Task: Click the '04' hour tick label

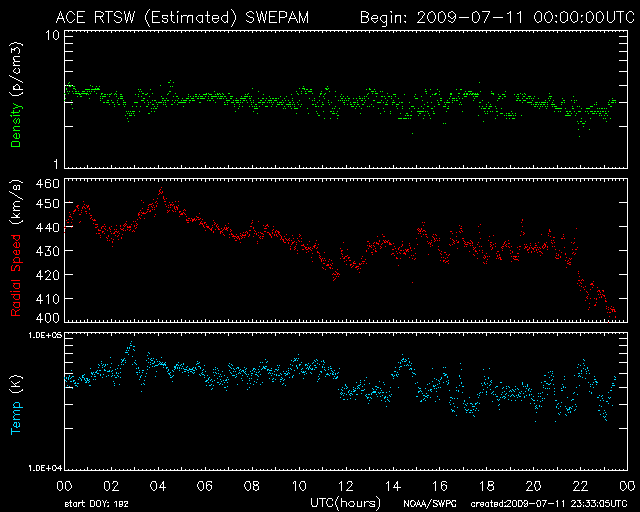Action: pos(158,486)
